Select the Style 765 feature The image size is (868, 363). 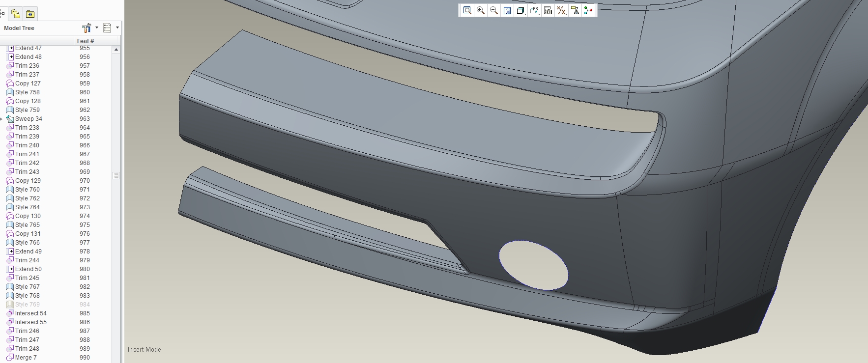click(28, 225)
